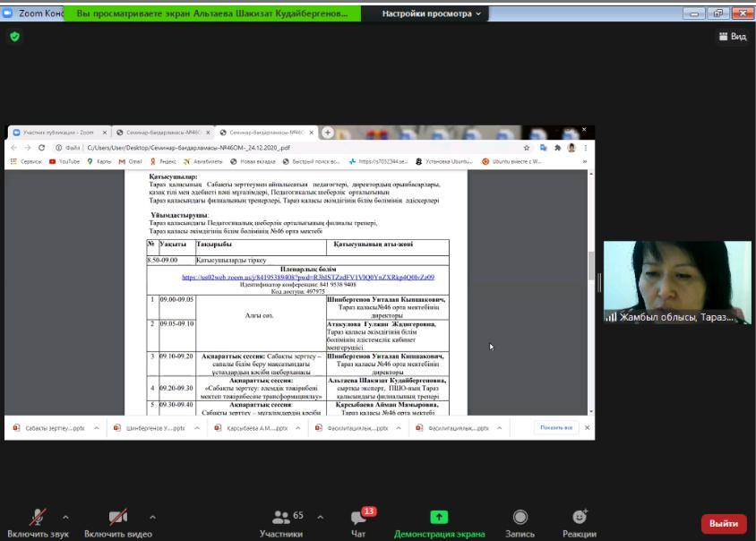Viewport: 756px width, 541px height.
Task: Click the green Share Screen icon
Action: (439, 517)
